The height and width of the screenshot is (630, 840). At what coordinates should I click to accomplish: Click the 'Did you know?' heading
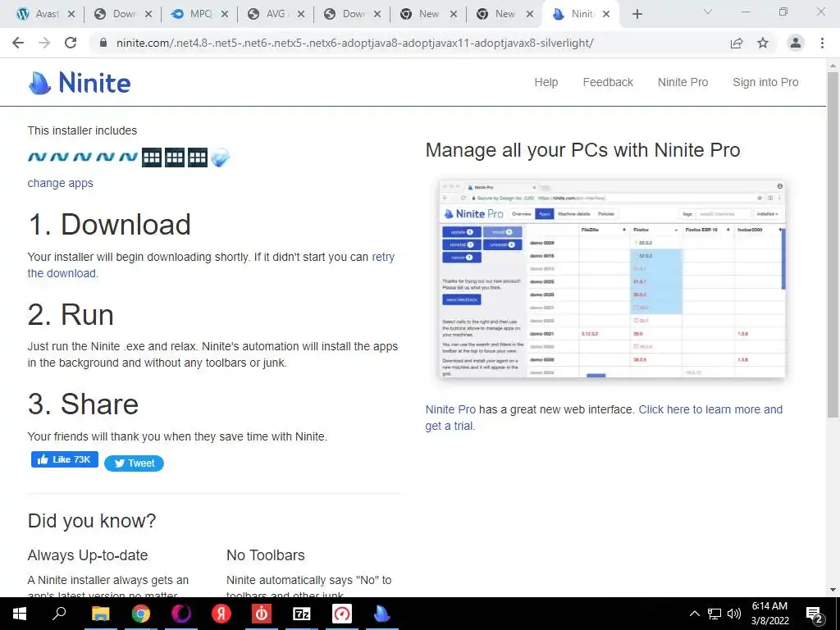[x=92, y=521]
